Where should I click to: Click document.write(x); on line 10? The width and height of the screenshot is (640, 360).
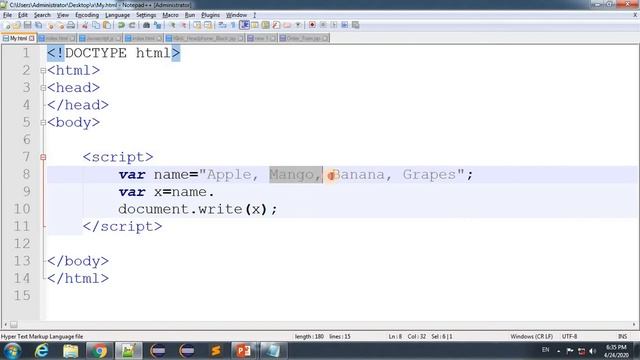198,209
